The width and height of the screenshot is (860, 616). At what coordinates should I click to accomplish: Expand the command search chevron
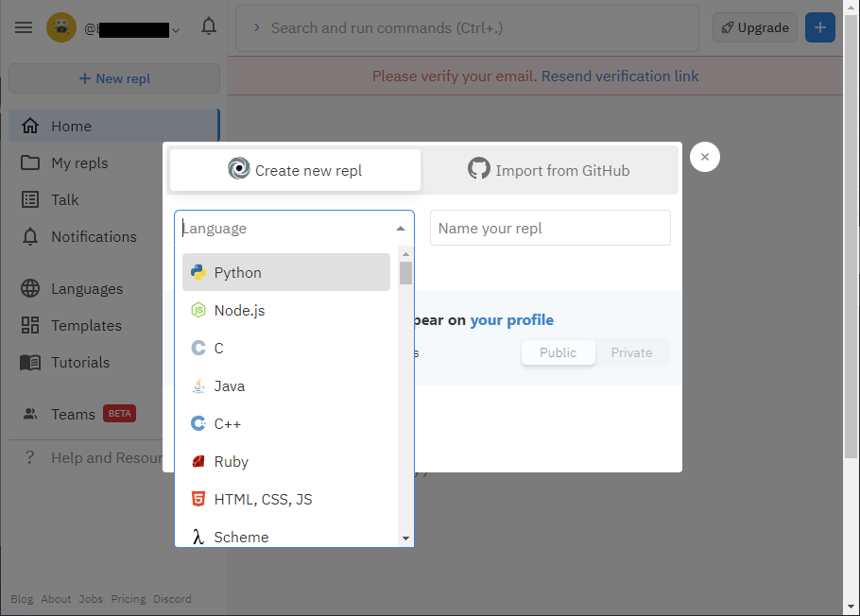tap(257, 27)
